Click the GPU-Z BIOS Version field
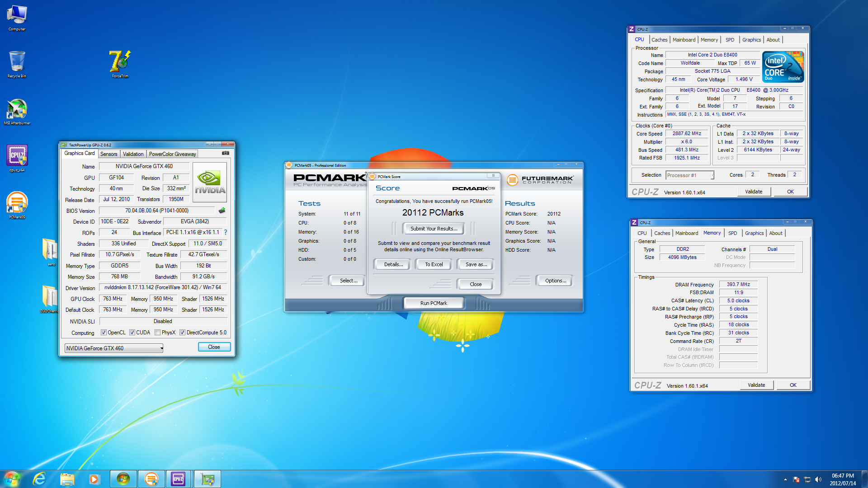Screen dimensions: 868x488 [x=156, y=211]
